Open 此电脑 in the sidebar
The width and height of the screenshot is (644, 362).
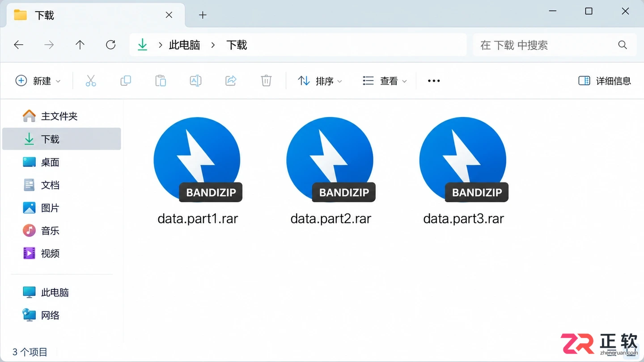61,292
